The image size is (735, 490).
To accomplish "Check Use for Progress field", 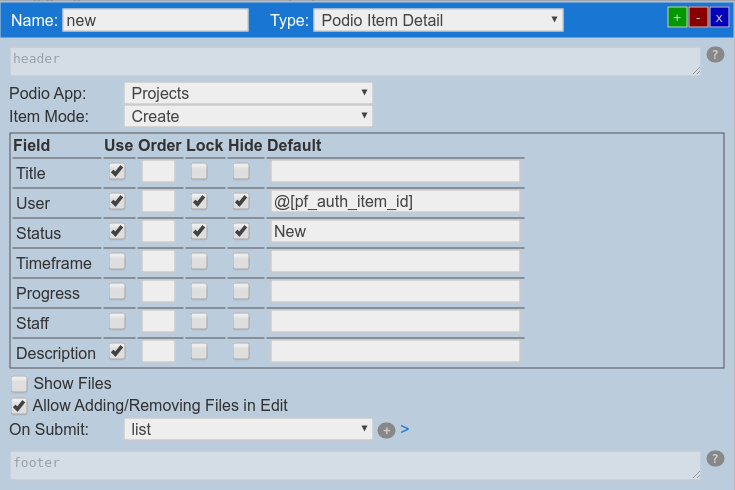I will 117,291.
